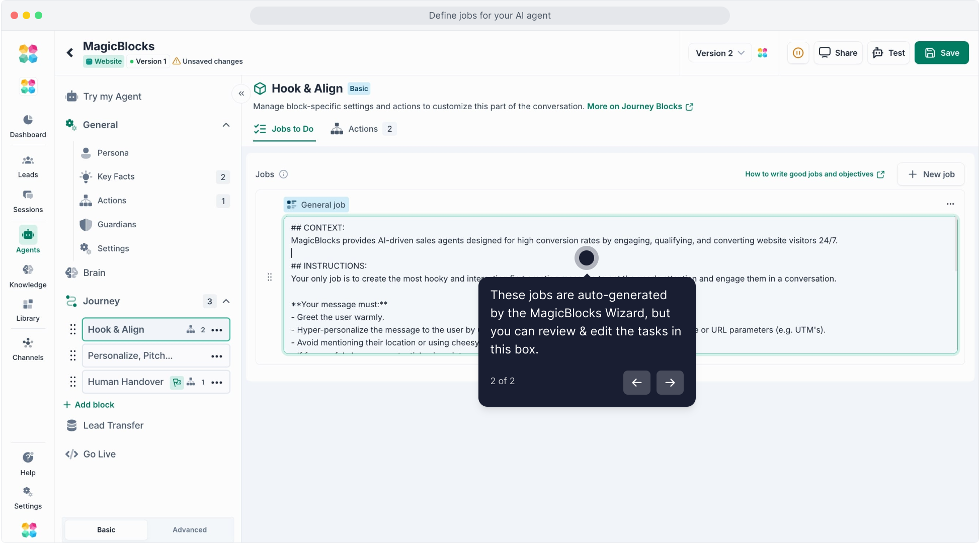Switch to the Actions tab
Viewport: 980px width, 543px height.
(363, 129)
